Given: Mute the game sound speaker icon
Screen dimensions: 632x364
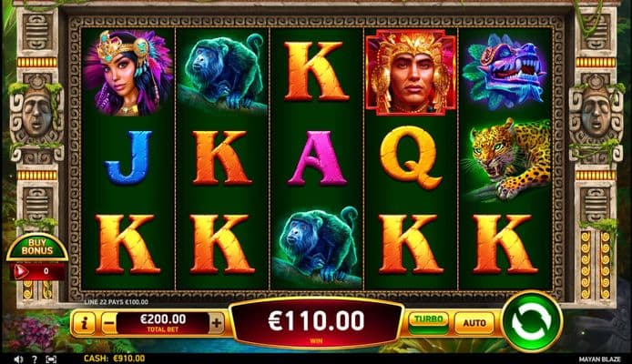Looking at the screenshot, I should tap(18, 359).
